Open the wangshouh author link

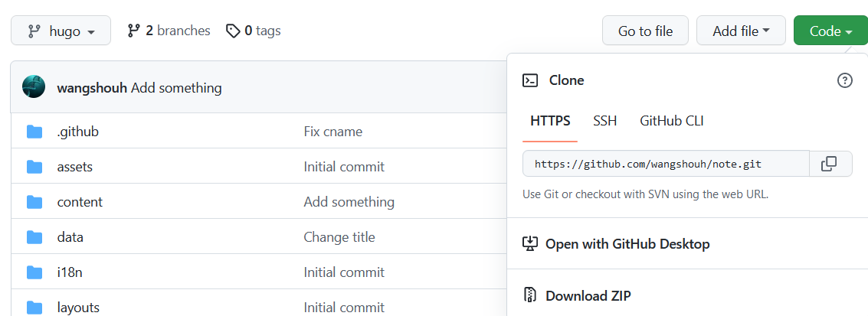(x=92, y=88)
